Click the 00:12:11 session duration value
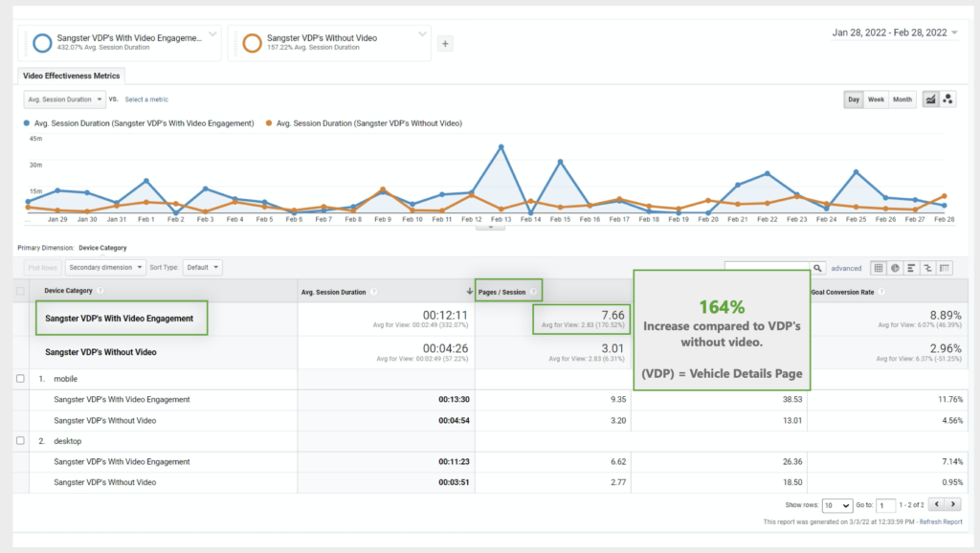 [x=445, y=315]
